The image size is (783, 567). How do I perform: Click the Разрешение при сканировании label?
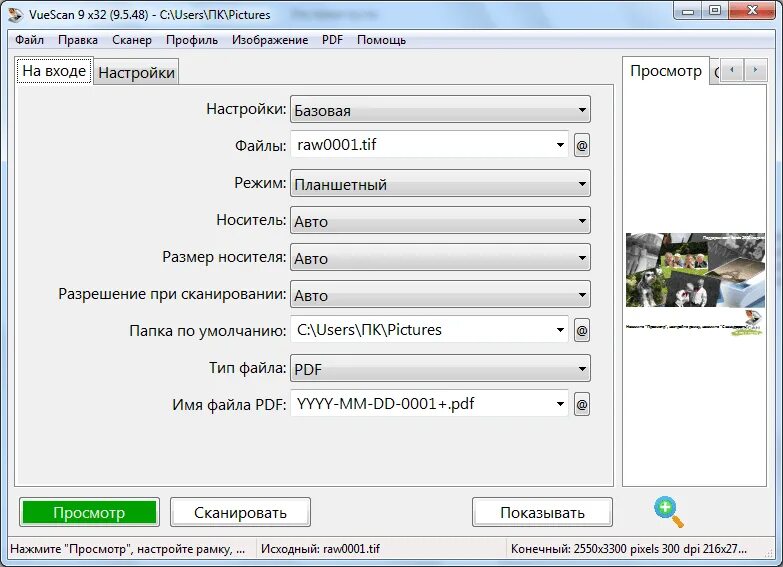(x=172, y=294)
